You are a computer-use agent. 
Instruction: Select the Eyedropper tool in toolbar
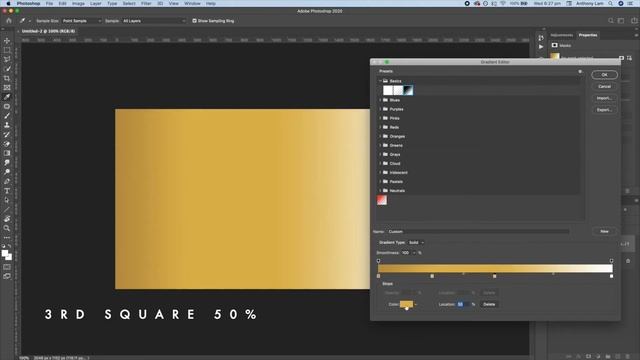click(7, 97)
